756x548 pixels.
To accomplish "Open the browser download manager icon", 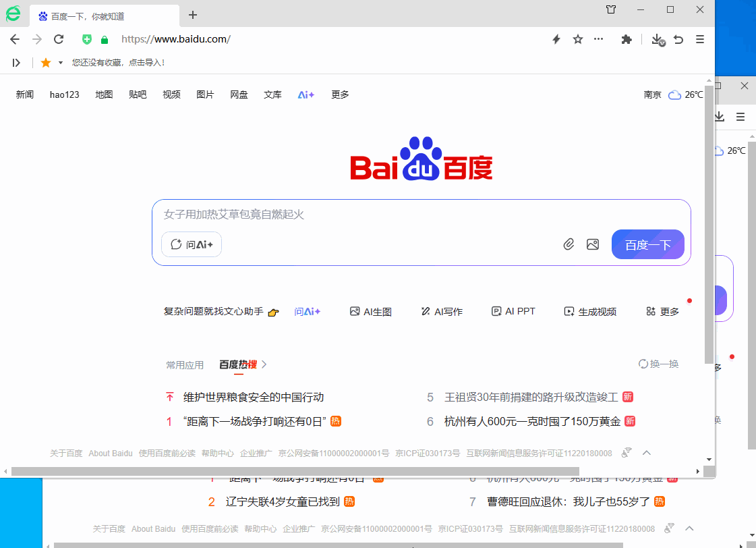I will pyautogui.click(x=657, y=40).
